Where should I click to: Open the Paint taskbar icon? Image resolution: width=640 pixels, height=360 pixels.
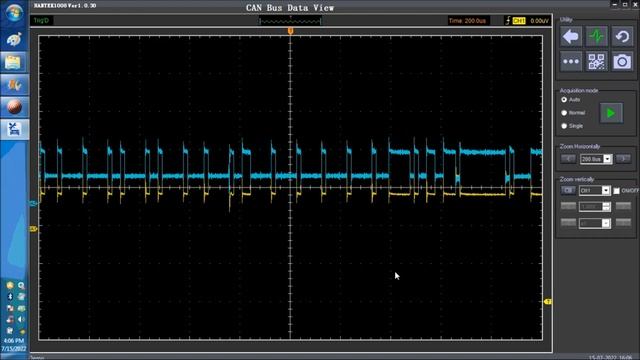[14, 39]
